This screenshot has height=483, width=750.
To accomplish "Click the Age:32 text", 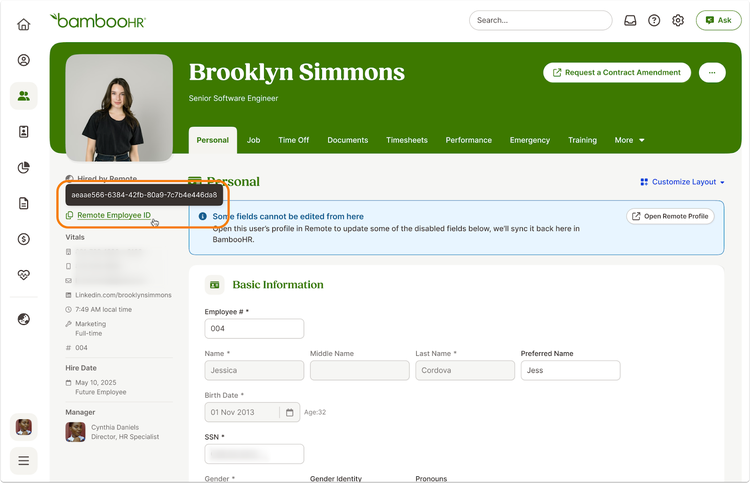I will tap(315, 412).
